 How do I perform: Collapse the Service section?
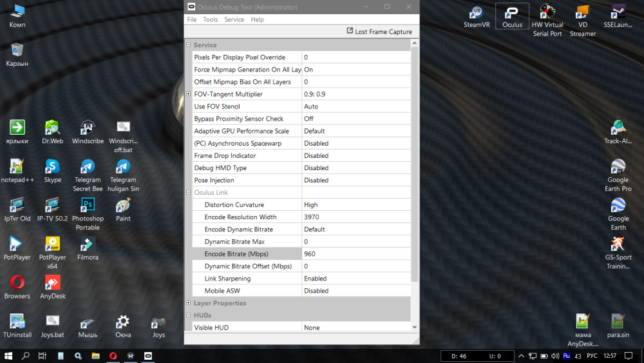click(x=189, y=44)
